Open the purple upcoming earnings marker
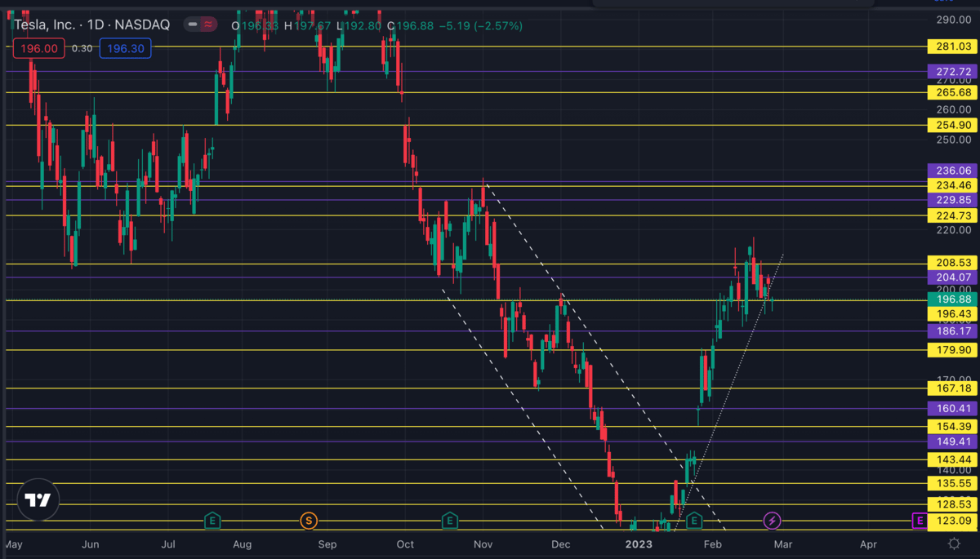 (919, 520)
